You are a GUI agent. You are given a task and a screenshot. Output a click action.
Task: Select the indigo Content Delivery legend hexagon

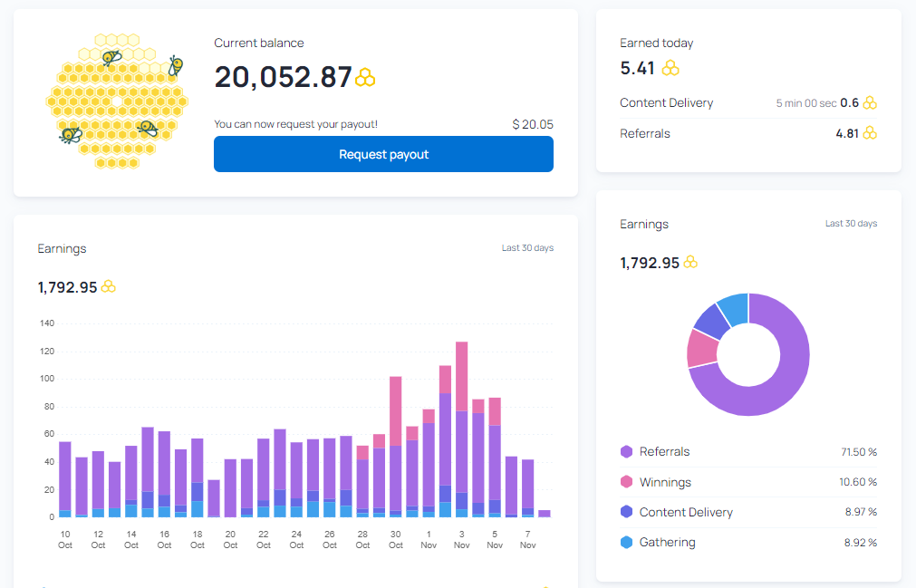tap(626, 512)
